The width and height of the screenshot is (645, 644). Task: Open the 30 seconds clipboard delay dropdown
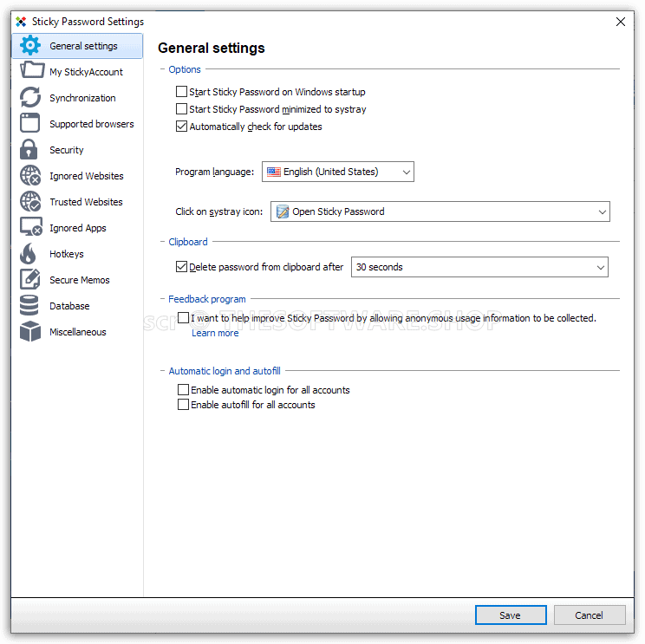click(479, 267)
